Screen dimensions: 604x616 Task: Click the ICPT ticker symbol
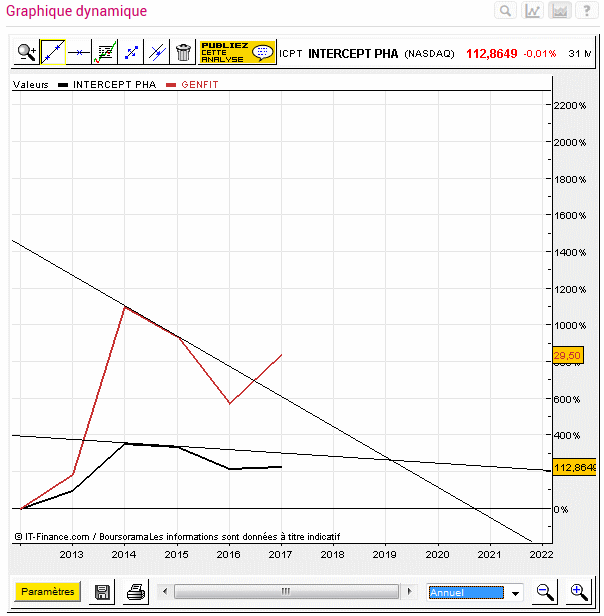click(x=290, y=53)
